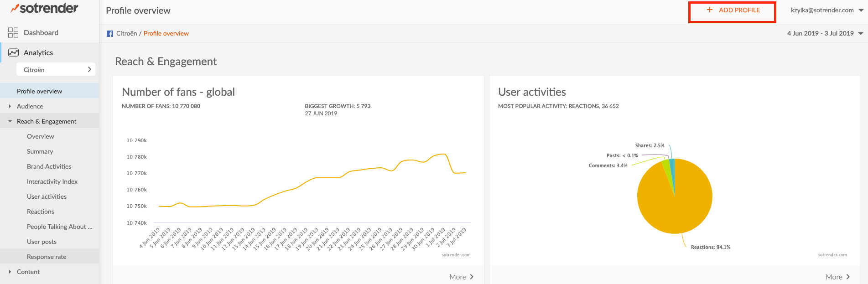The image size is (868, 284).
Task: Click the plus icon in Add Profile
Action: point(709,10)
